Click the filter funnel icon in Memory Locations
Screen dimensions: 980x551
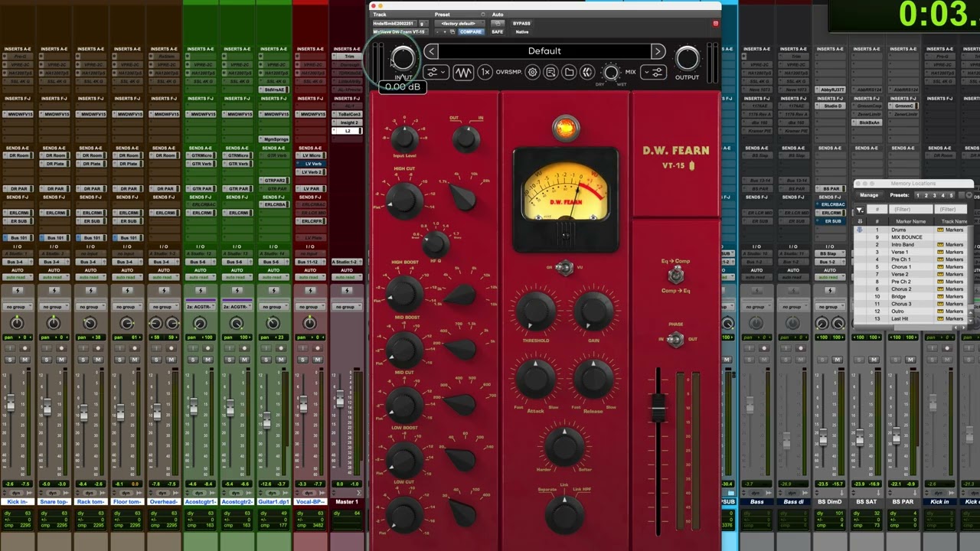860,210
